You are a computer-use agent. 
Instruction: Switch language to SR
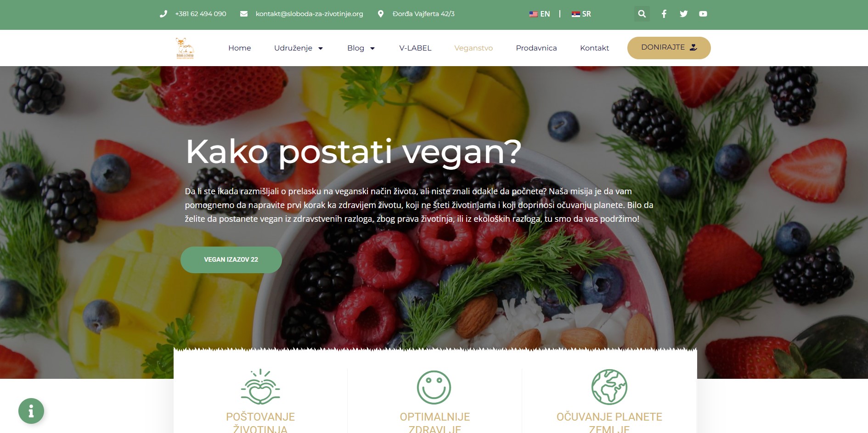coord(581,14)
